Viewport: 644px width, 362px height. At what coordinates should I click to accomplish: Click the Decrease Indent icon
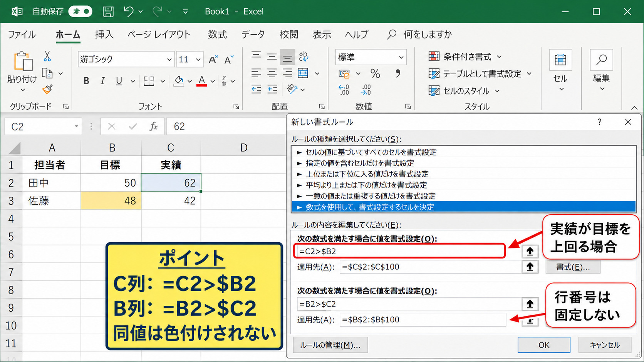coord(256,90)
